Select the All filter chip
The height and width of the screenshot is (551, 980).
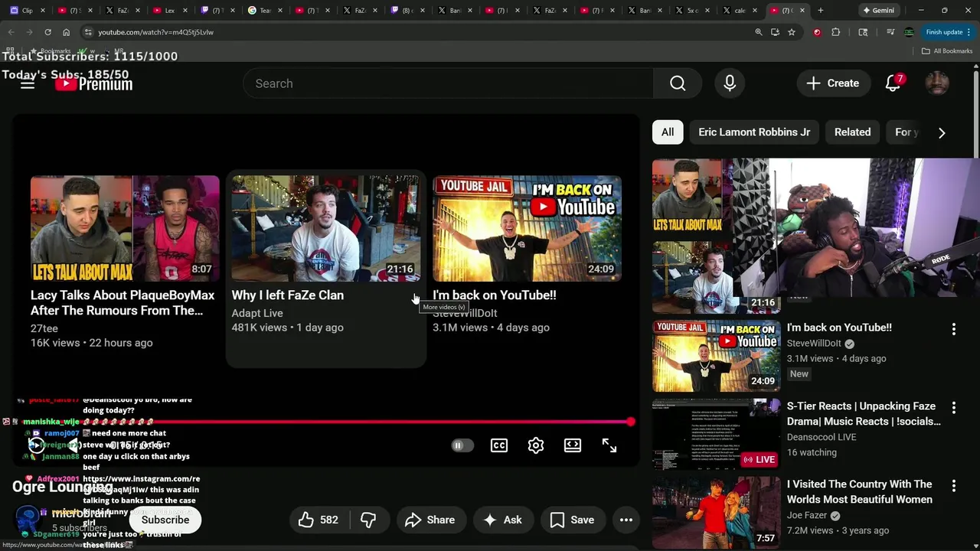[668, 132]
